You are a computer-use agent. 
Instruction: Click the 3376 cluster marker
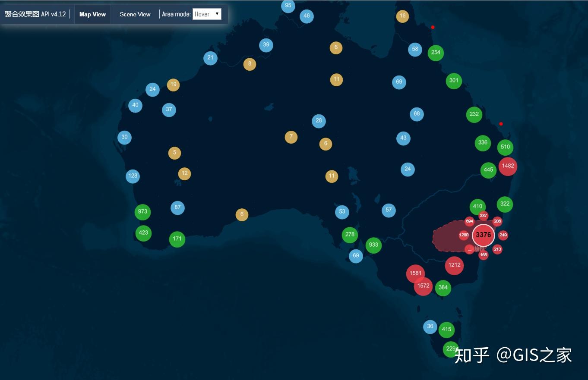point(483,236)
